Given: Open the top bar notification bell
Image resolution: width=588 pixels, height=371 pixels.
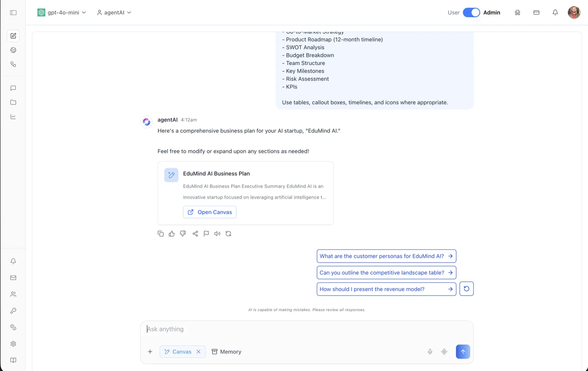Looking at the screenshot, I should click(x=555, y=13).
